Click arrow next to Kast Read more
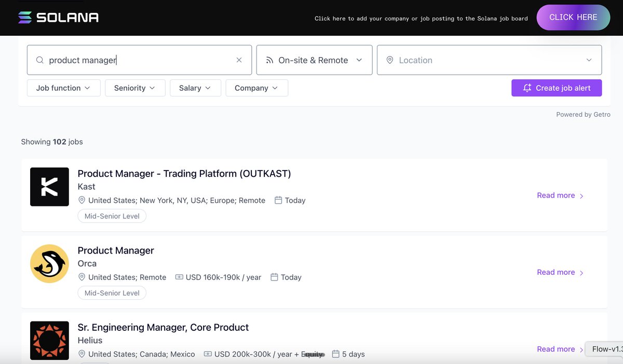 pyautogui.click(x=581, y=196)
